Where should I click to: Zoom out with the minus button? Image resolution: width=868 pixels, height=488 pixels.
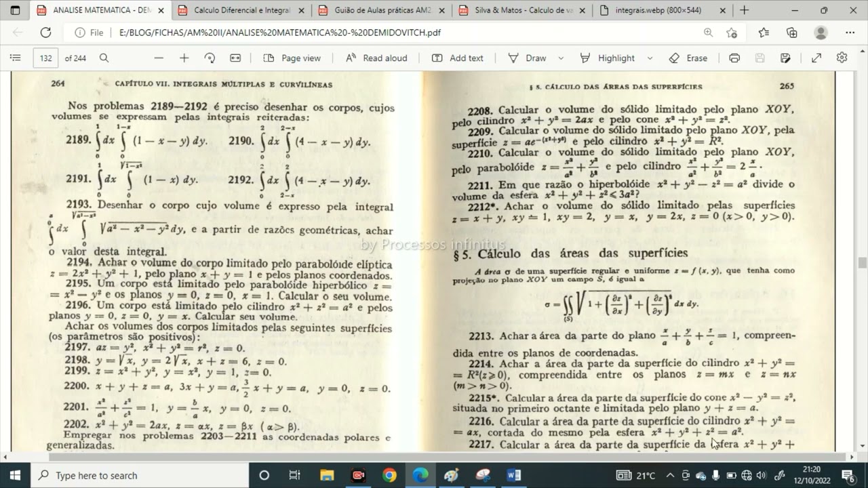tap(159, 58)
